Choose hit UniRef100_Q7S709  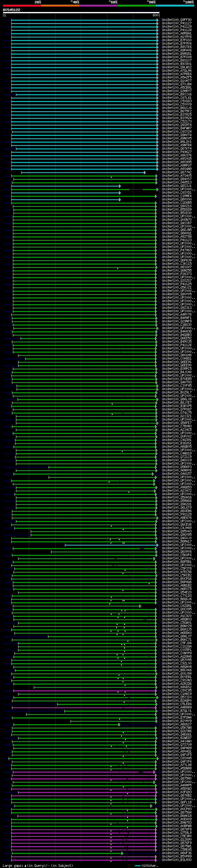pyautogui.click(x=176, y=745)
